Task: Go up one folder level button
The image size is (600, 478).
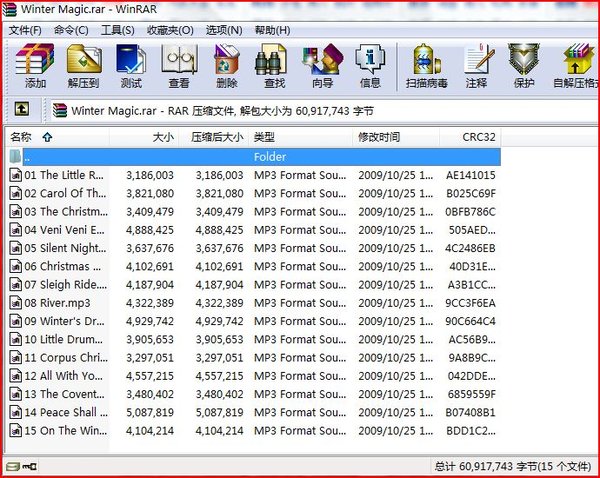Action: coord(22,109)
